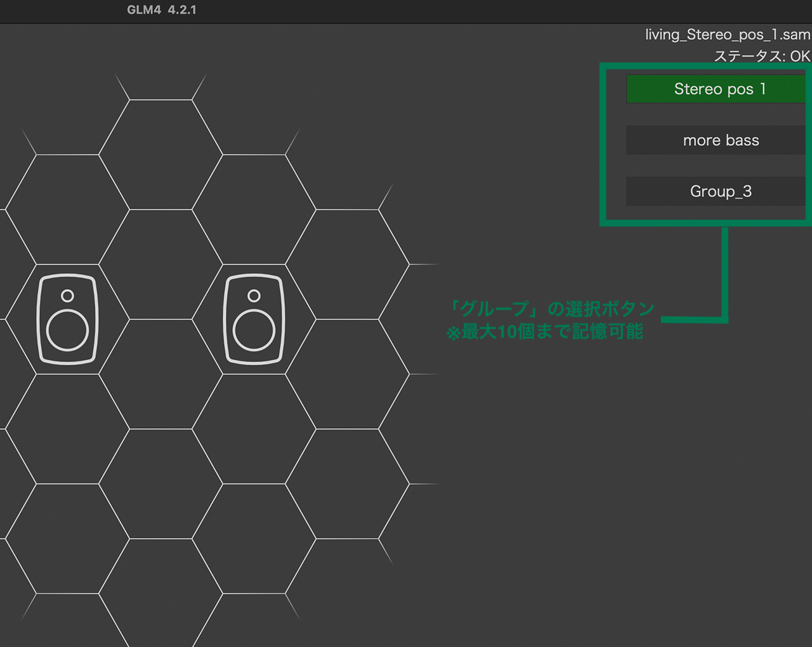Click the living_Stereo_pos_1.sam file name
Screen dimensions: 812x647
727,34
